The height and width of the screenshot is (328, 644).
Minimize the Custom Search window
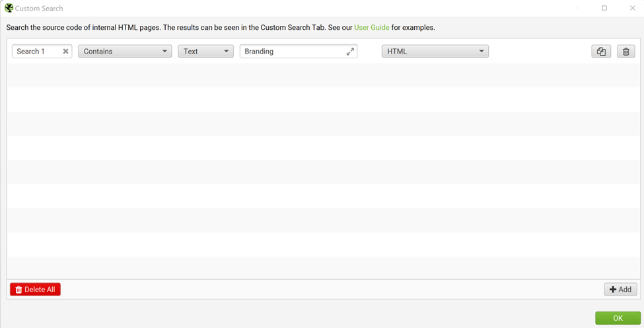[x=576, y=9]
